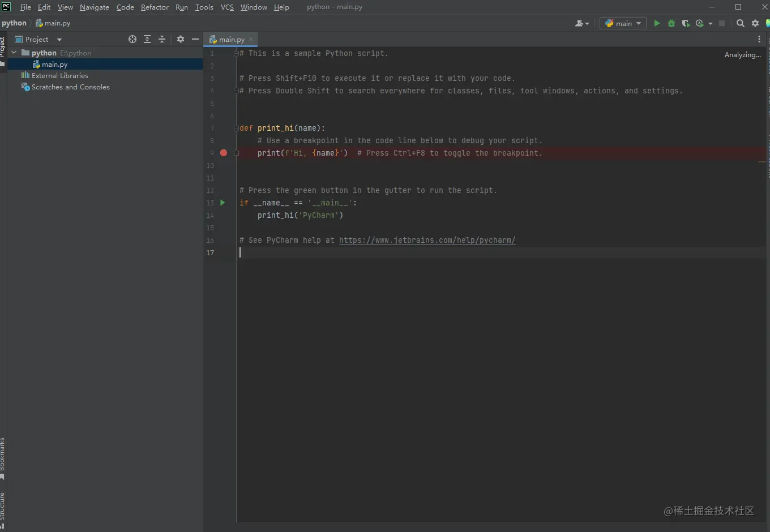The image size is (770, 532).
Task: Close the main.py editor tab
Action: click(251, 39)
